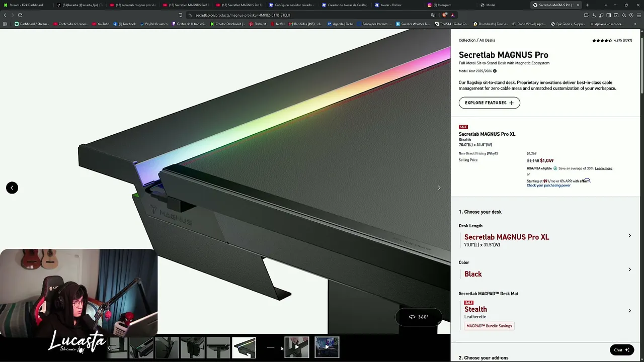Open the Drum beats bookmark
This screenshot has height=362, width=644.
point(491,24)
